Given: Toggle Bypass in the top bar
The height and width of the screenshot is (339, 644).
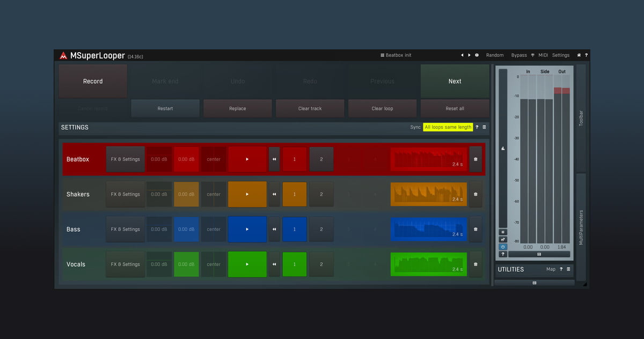Looking at the screenshot, I should [518, 55].
